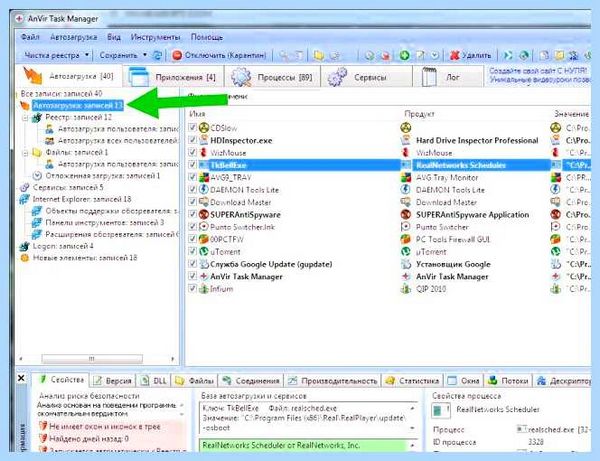Click the green plus add-entry toolbar icon
The width and height of the screenshot is (600, 461).
[x=404, y=55]
